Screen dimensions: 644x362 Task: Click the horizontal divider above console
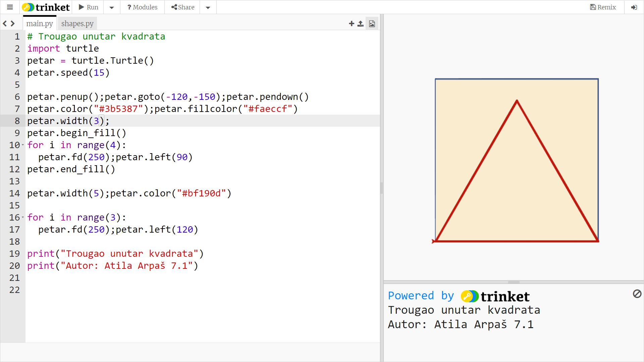[514, 282]
